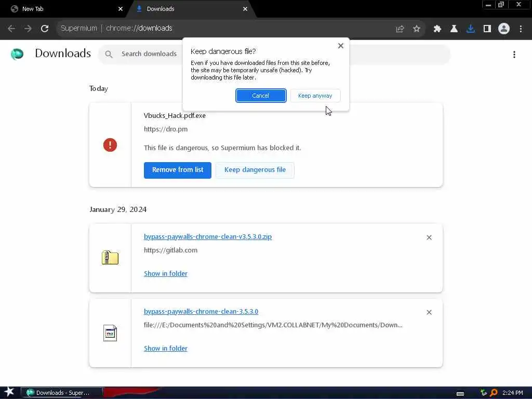Click Cancel in the dialog

pyautogui.click(x=261, y=96)
